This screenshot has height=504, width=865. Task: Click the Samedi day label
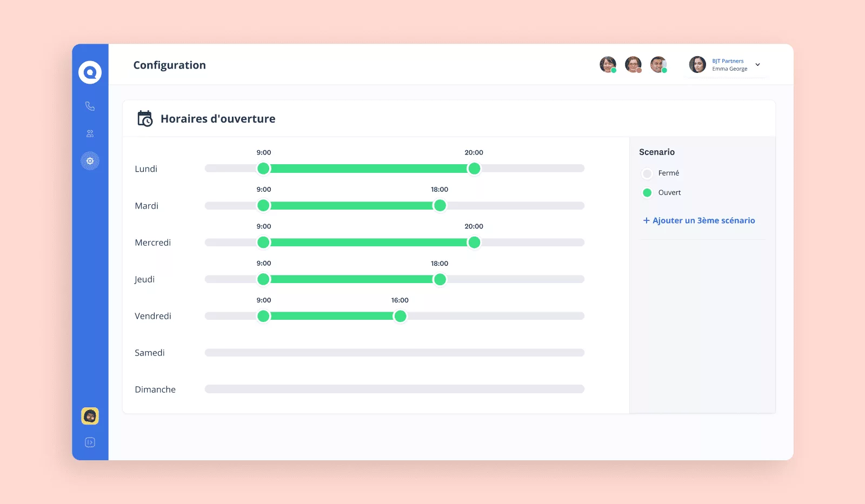tap(150, 353)
